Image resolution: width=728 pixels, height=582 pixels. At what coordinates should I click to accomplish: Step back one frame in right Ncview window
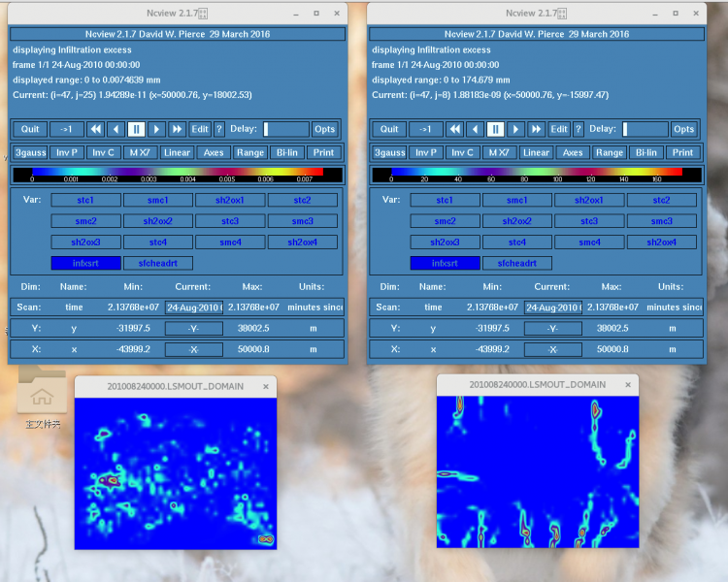pos(475,129)
